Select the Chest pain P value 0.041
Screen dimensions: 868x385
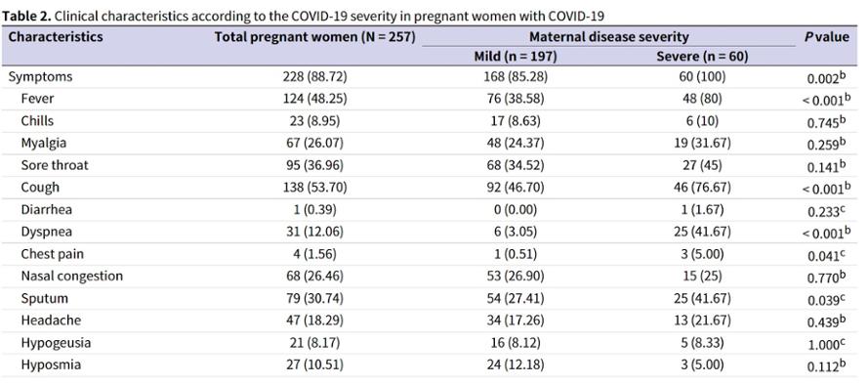pos(823,255)
